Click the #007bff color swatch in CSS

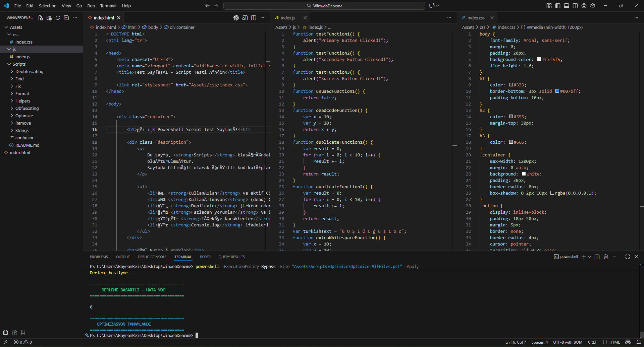[x=557, y=91]
